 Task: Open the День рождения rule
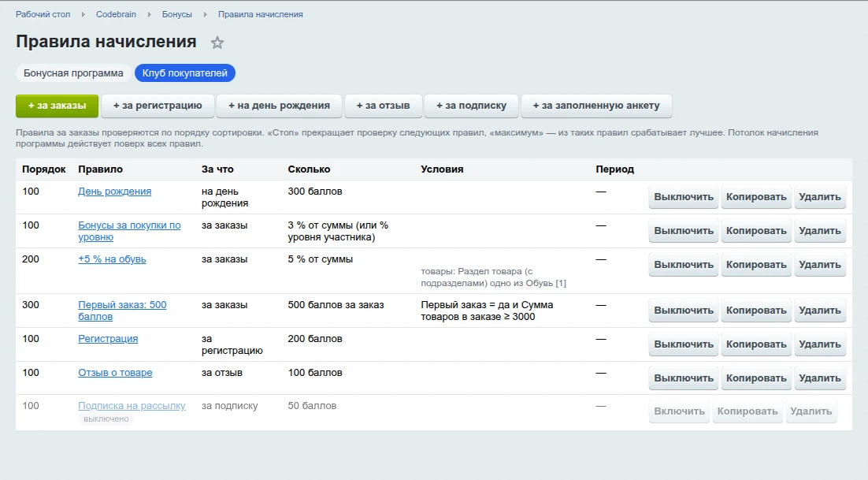114,192
